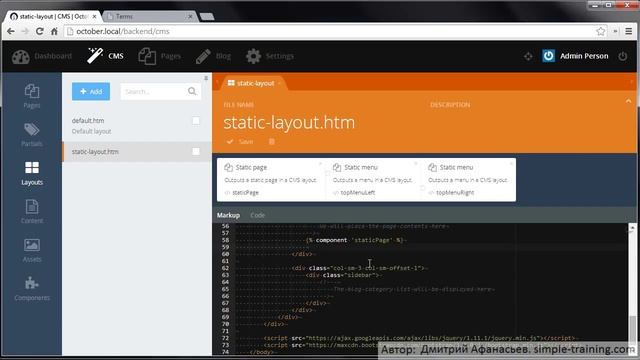The image size is (640, 360).
Task: Select the Static page component card
Action: tap(271, 180)
